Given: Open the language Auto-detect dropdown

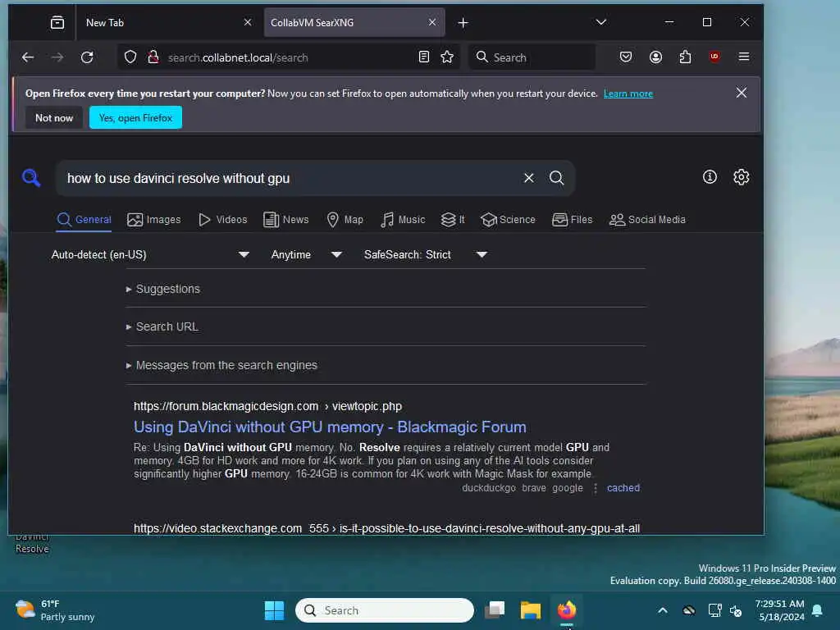Looking at the screenshot, I should tap(150, 254).
